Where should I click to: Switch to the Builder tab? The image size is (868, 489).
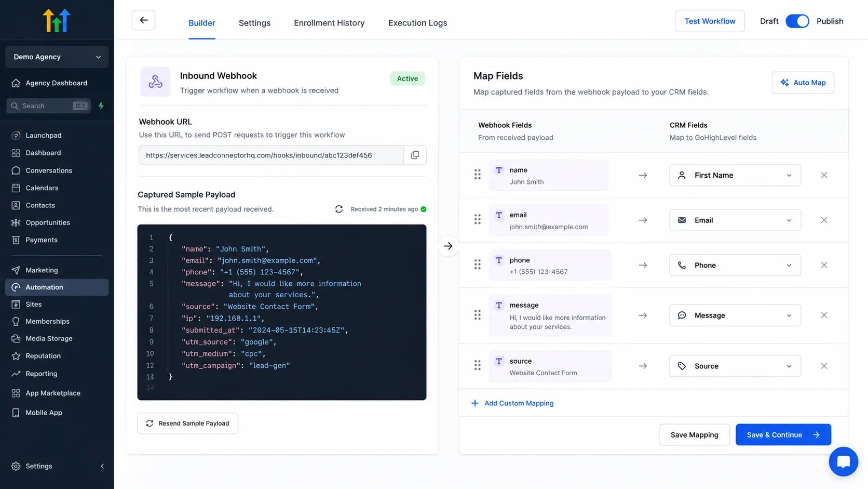point(201,23)
